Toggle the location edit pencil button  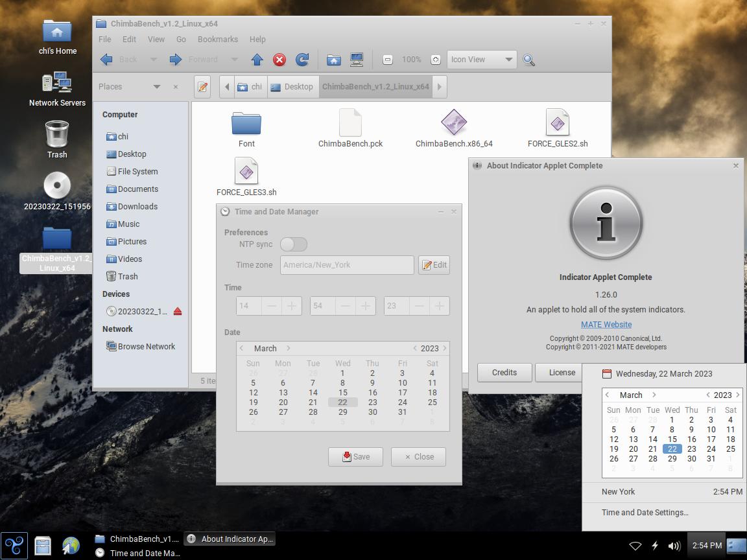pyautogui.click(x=202, y=87)
